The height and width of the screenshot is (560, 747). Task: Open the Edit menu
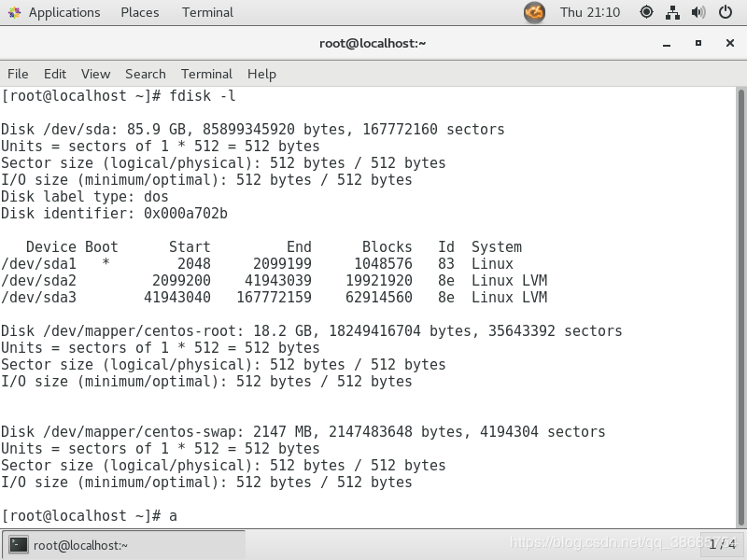tap(55, 75)
